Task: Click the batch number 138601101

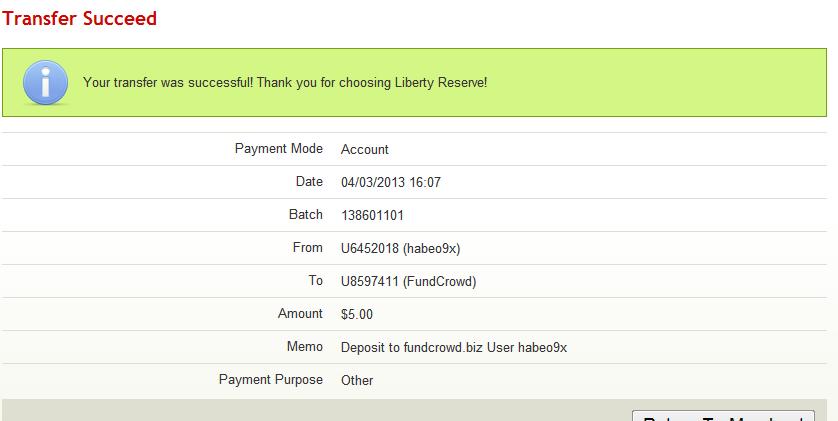Action: 372,215
